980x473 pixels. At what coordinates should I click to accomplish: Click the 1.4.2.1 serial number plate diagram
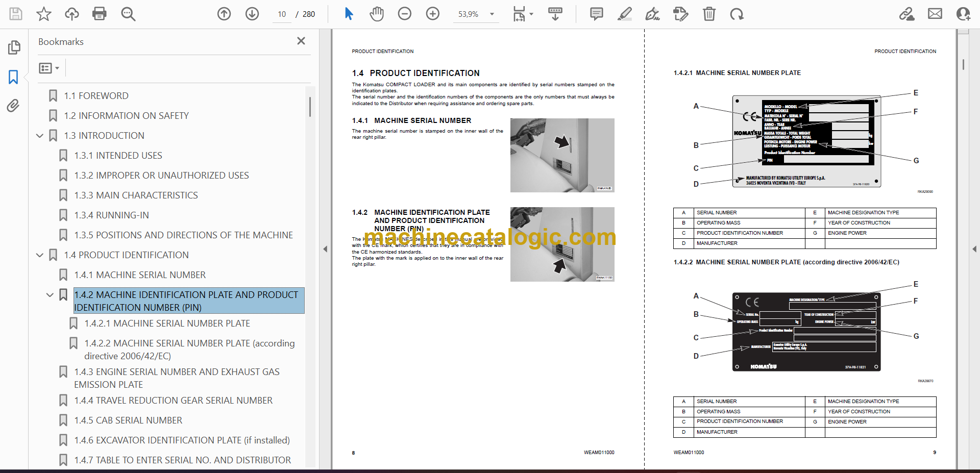[806, 141]
